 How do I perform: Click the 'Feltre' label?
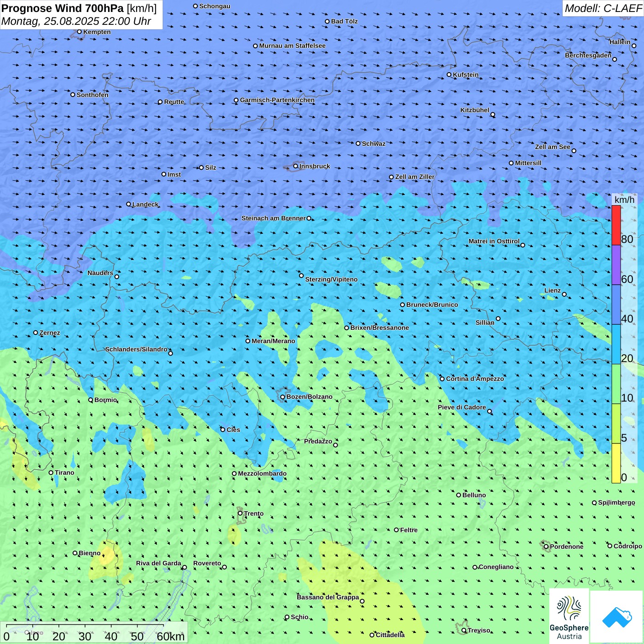click(x=408, y=530)
